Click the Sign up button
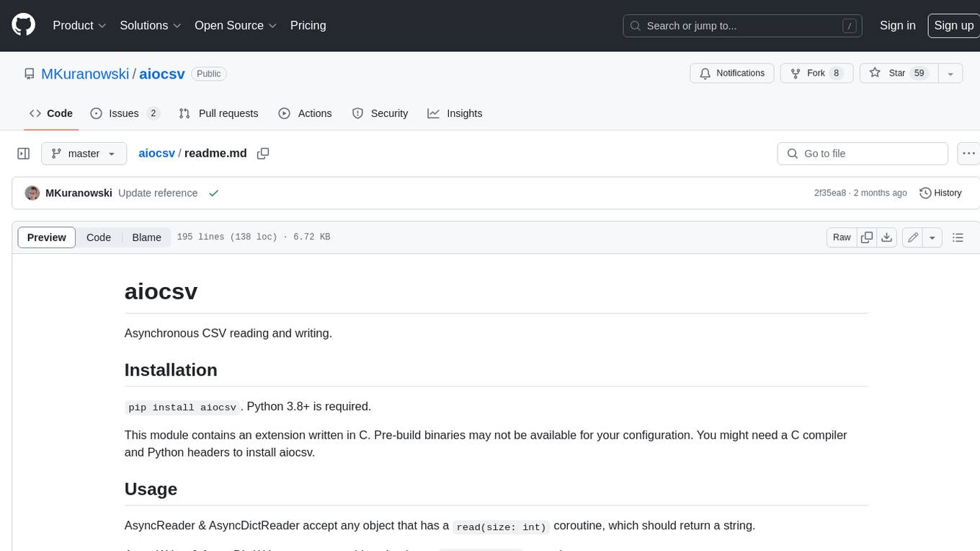 coord(953,25)
